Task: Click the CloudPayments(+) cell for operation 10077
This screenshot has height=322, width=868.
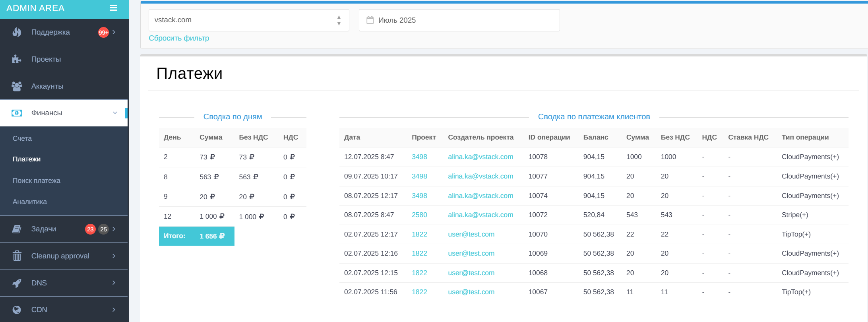Action: [x=810, y=176]
